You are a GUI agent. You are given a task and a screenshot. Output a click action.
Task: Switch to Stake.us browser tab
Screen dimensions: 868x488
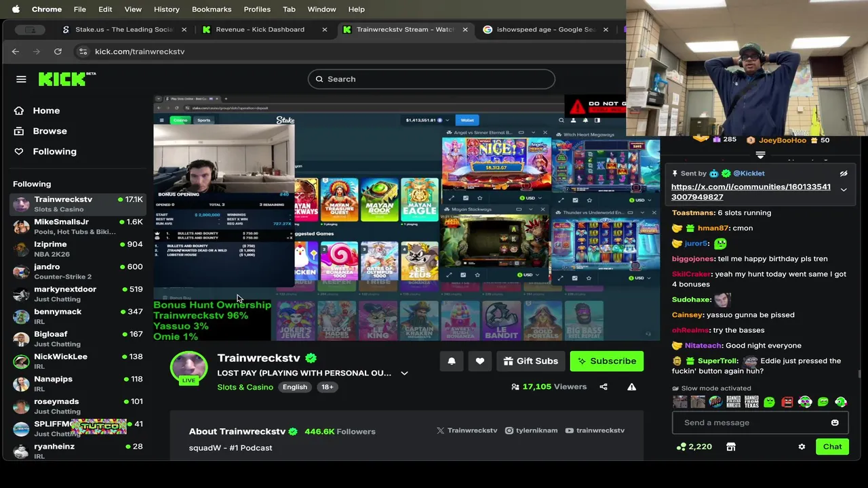(x=123, y=30)
